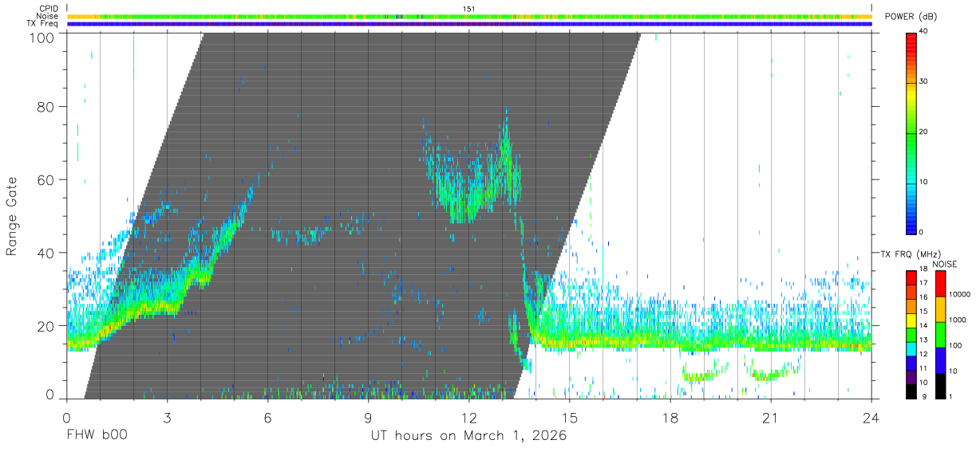Click the 10000 label on NOISE scale
980x452 pixels.
pos(959,294)
